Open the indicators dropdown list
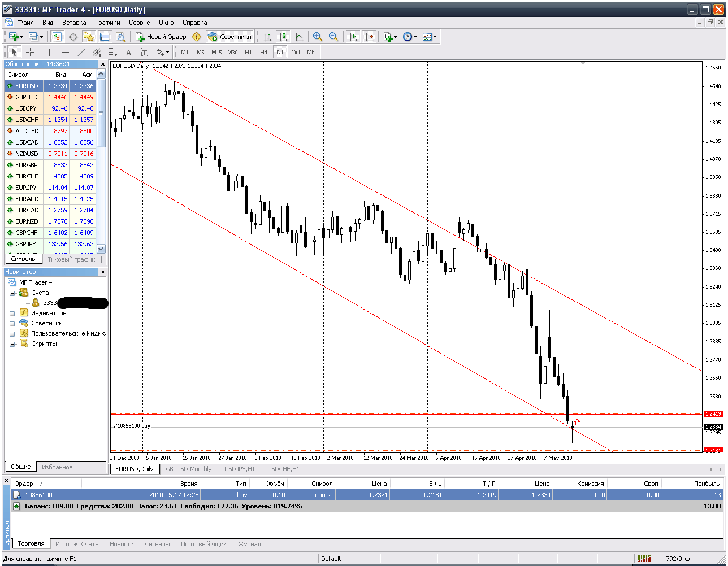Viewport: 728px width, 566px height. [396, 36]
